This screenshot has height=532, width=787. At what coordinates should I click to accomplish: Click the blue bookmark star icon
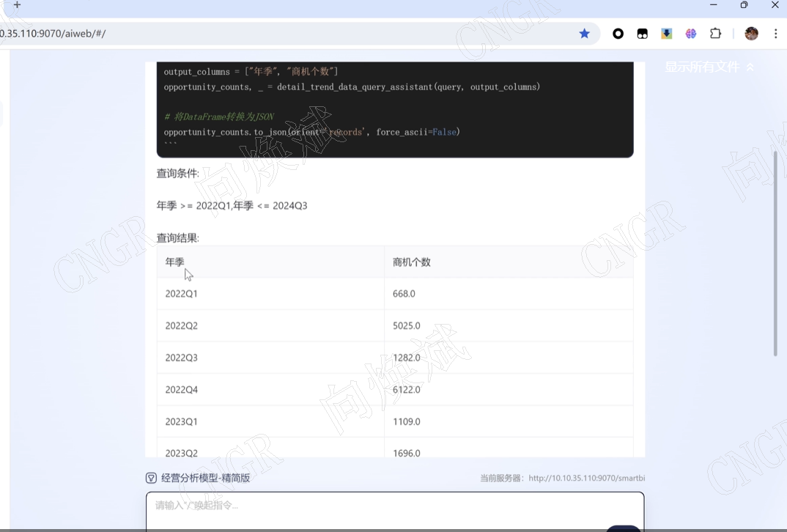tap(584, 34)
